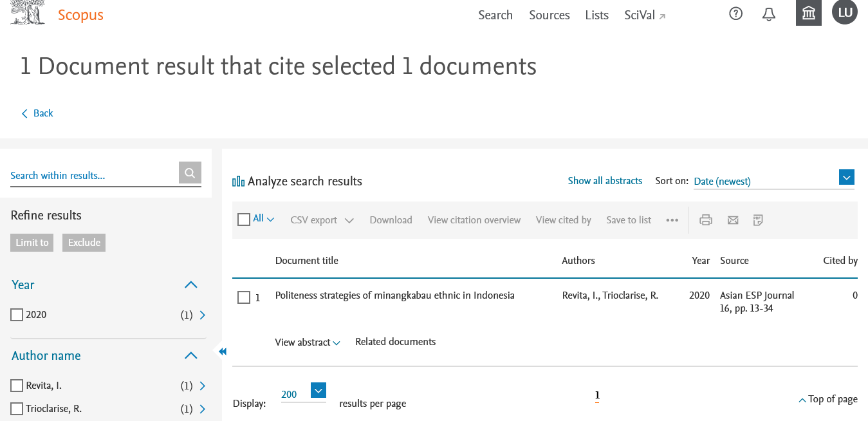Open the LU user profile avatar
Viewport: 868px width, 421px height.
844,12
